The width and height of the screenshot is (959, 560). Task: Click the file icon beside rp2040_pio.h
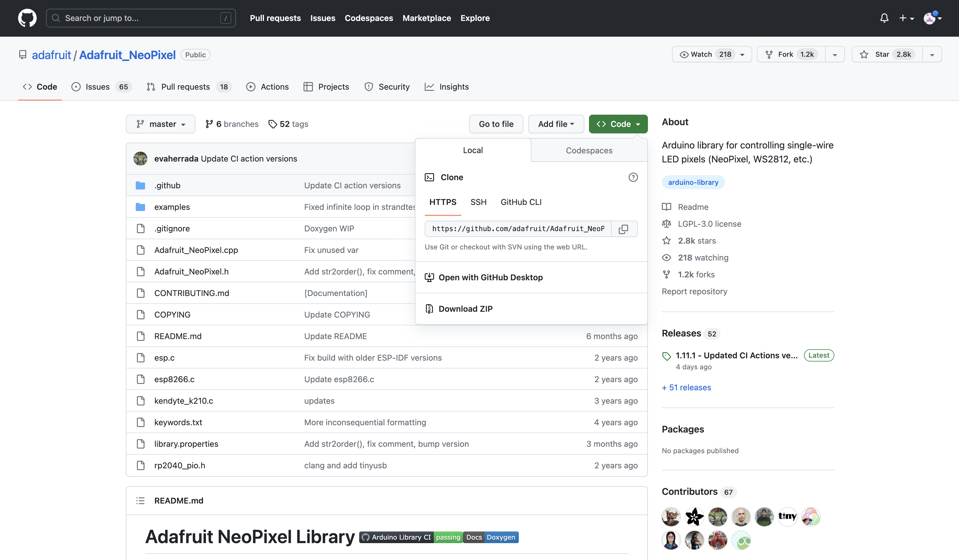pos(140,465)
